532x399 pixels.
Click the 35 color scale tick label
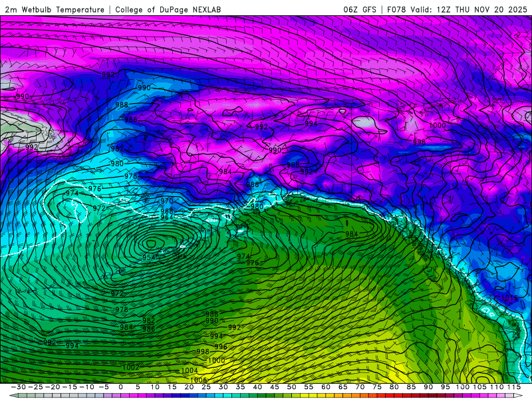point(240,387)
